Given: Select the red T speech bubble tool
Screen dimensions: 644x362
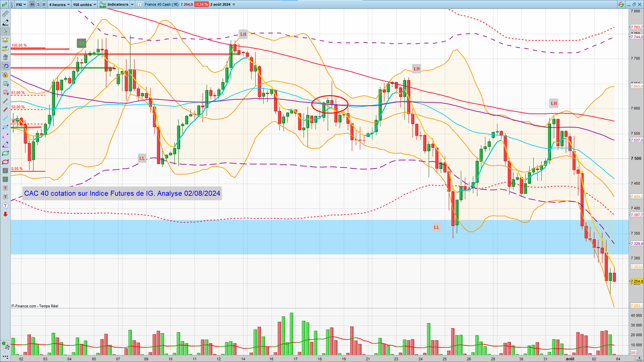Looking at the screenshot, I should (5, 206).
